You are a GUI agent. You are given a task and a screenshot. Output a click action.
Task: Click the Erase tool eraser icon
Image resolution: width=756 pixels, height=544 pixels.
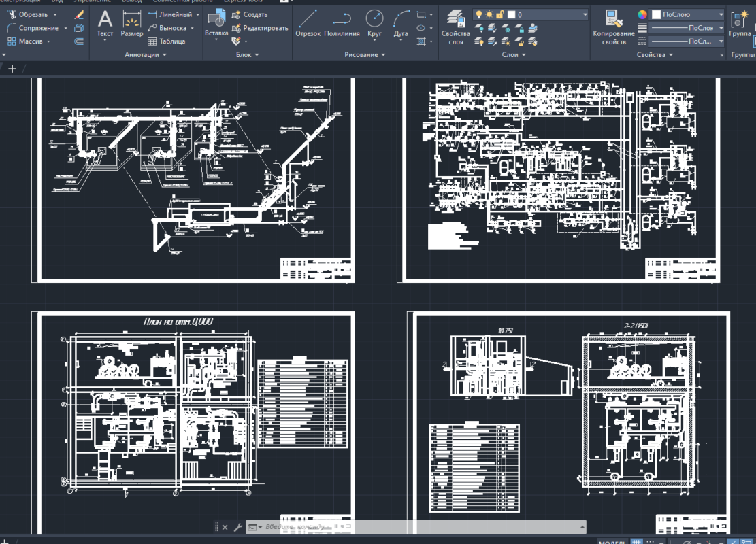tap(80, 15)
